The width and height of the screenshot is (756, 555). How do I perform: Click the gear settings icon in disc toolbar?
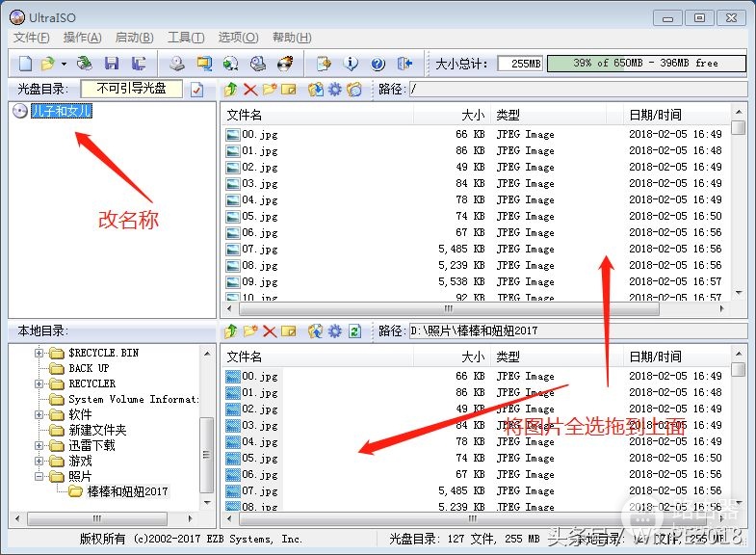tap(334, 90)
